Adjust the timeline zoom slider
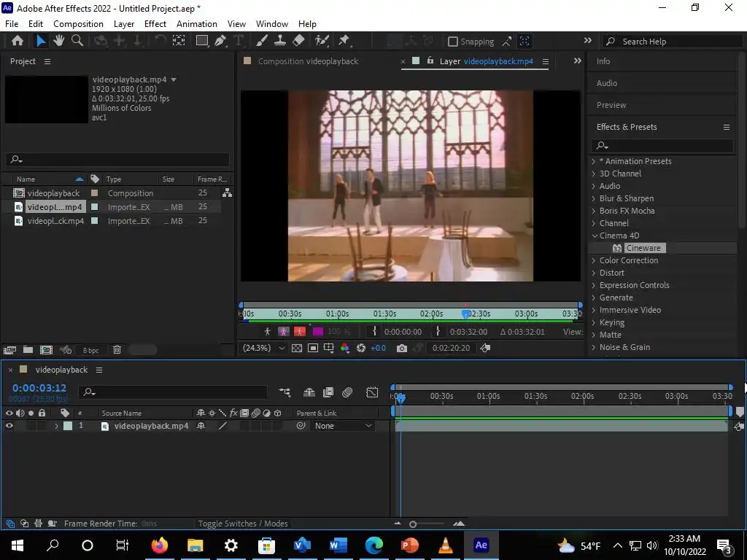Viewport: 747px width, 560px height. (413, 524)
